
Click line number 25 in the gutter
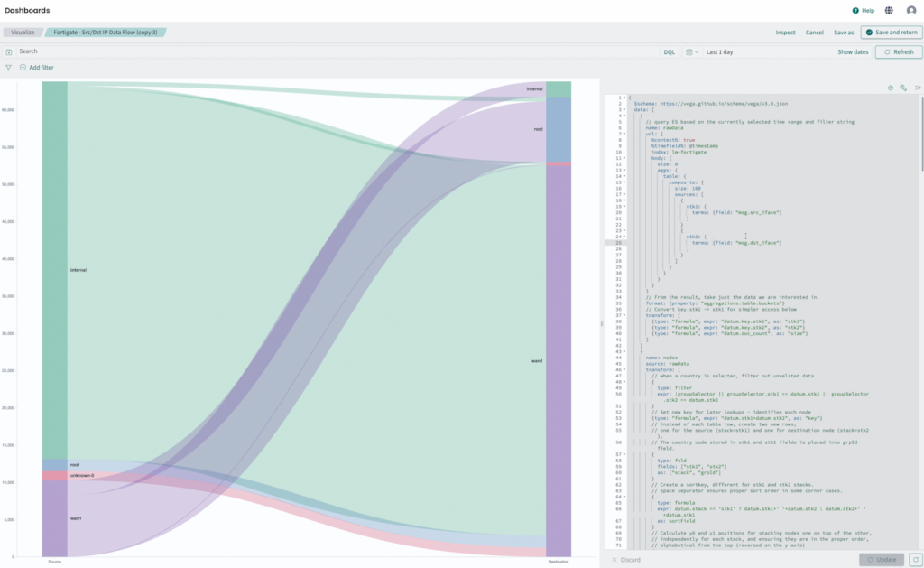(619, 242)
